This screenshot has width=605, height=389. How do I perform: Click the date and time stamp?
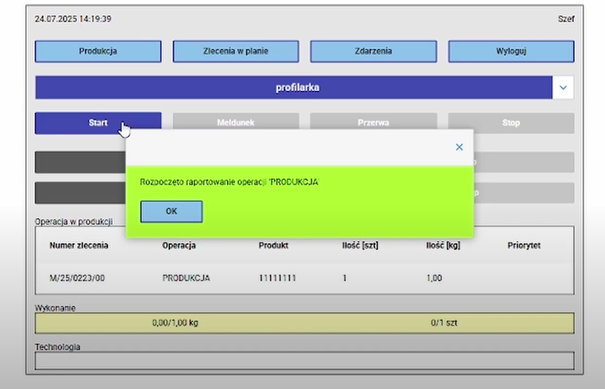pyautogui.click(x=73, y=19)
